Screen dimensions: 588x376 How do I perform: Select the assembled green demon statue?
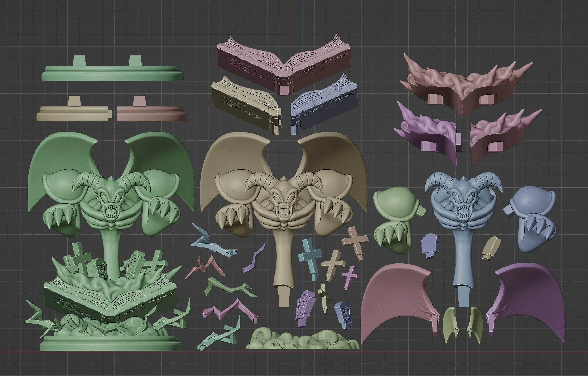110,242
